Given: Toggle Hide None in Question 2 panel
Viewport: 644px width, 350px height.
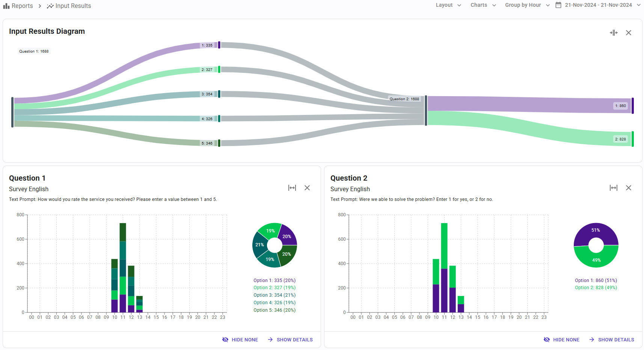Looking at the screenshot, I should click(x=562, y=339).
